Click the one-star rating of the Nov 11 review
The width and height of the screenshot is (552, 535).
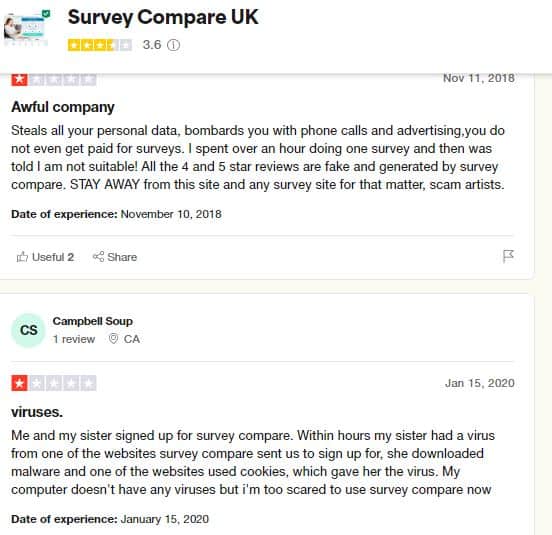54,80
